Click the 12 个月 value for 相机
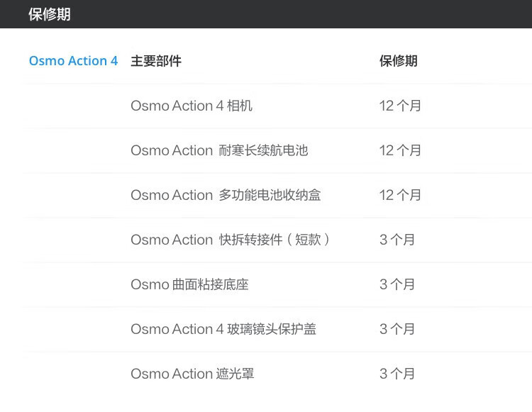This screenshot has width=532, height=412. [400, 106]
